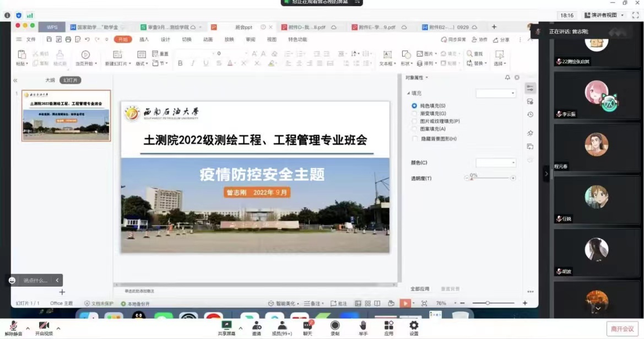Viewport: 644px width, 339px height.
Task: Unmute microphone via 解除静音 icon
Action: (x=13, y=326)
